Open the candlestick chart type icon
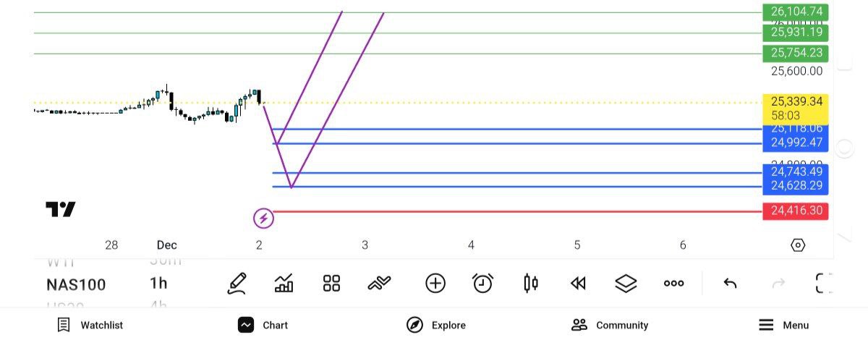Image resolution: width=868 pixels, height=343 pixels. [531, 284]
